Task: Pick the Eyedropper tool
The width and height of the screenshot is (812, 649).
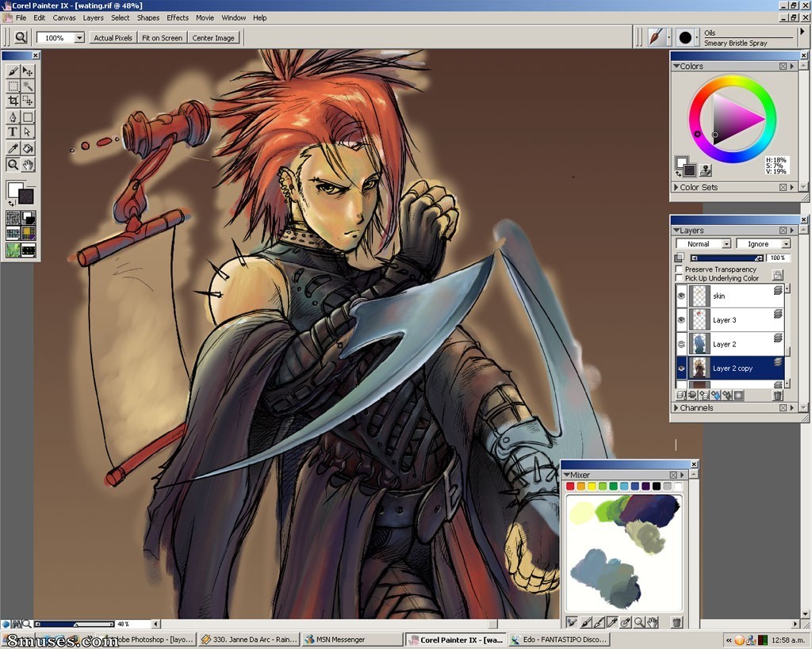Action: click(13, 148)
